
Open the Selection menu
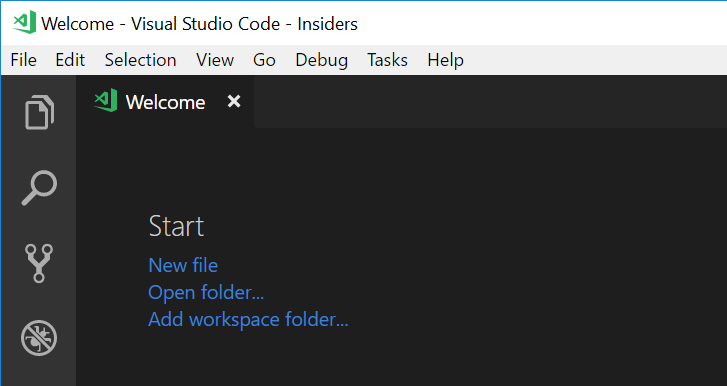(x=140, y=60)
